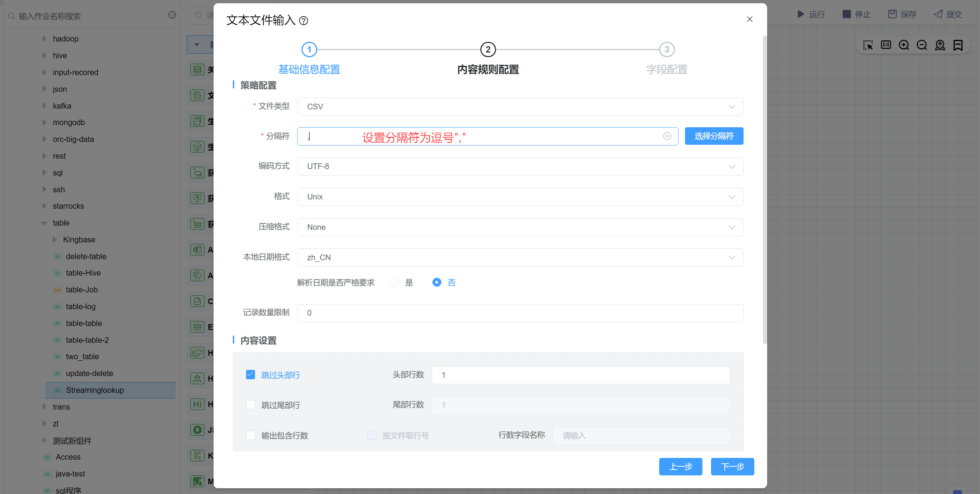Open the 文件类型 CSV dropdown

pyautogui.click(x=520, y=107)
